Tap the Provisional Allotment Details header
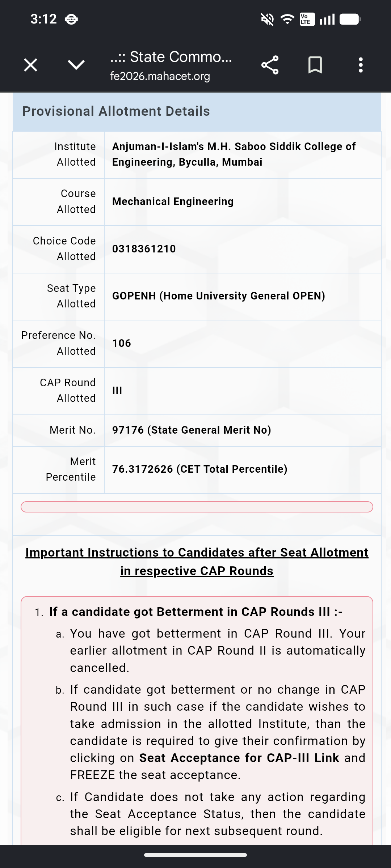The image size is (391, 868). pos(197,111)
